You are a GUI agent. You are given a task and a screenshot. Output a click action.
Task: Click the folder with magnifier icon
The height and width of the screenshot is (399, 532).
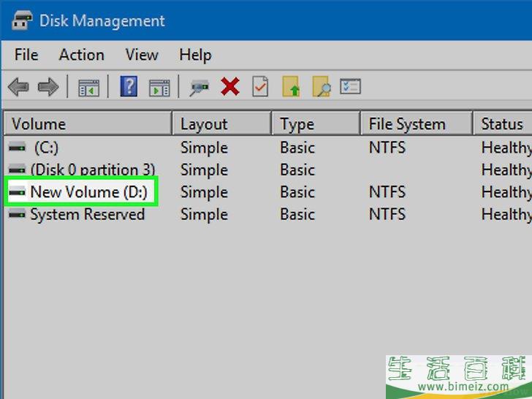pyautogui.click(x=321, y=88)
